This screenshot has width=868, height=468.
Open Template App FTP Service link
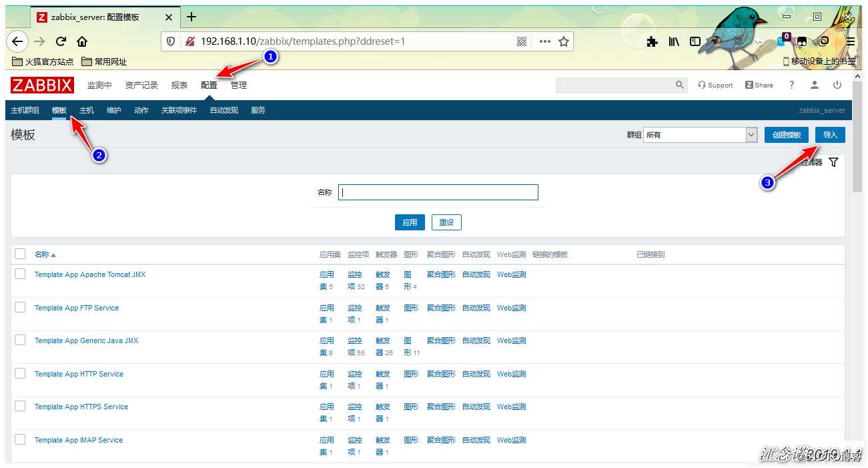77,308
